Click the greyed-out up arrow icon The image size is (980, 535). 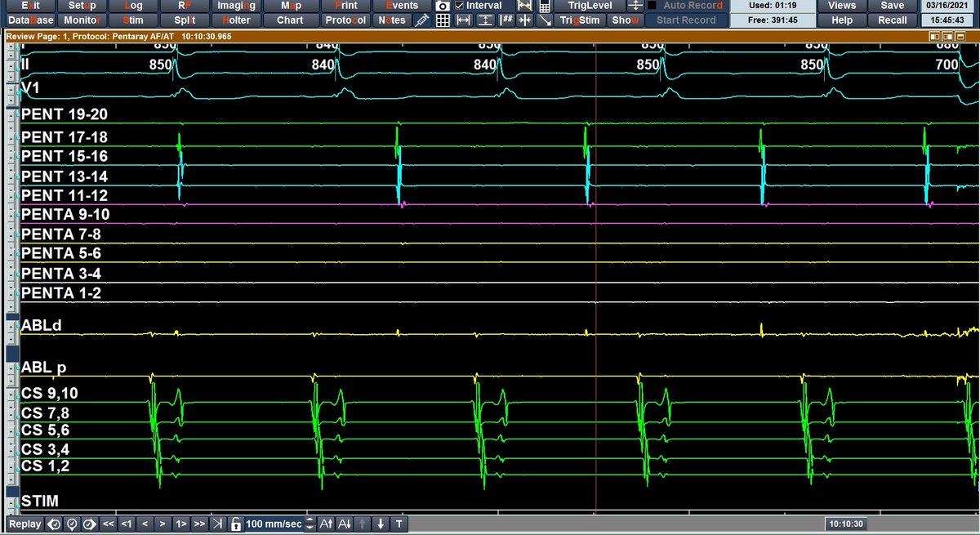(363, 524)
